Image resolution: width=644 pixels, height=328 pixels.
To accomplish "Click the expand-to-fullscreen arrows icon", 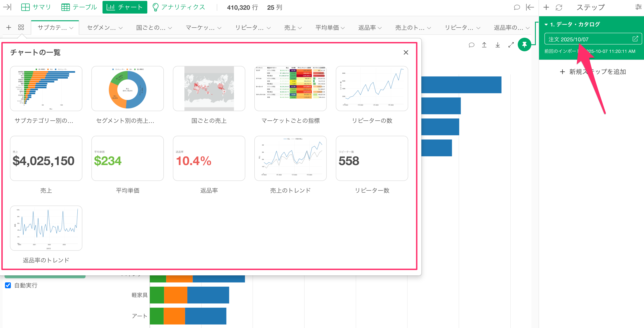I will tap(511, 45).
